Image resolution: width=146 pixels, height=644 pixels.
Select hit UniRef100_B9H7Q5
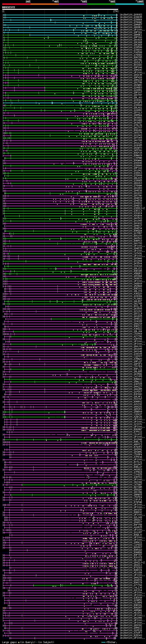pyautogui.click(x=131, y=57)
